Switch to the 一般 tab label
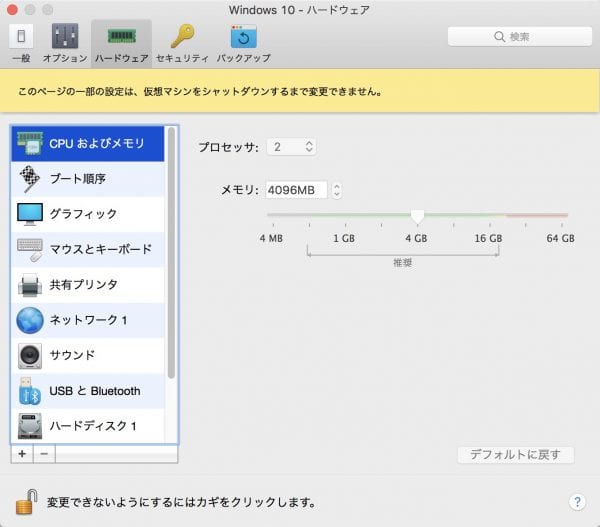Viewport: 600px width, 527px height. 21,58
